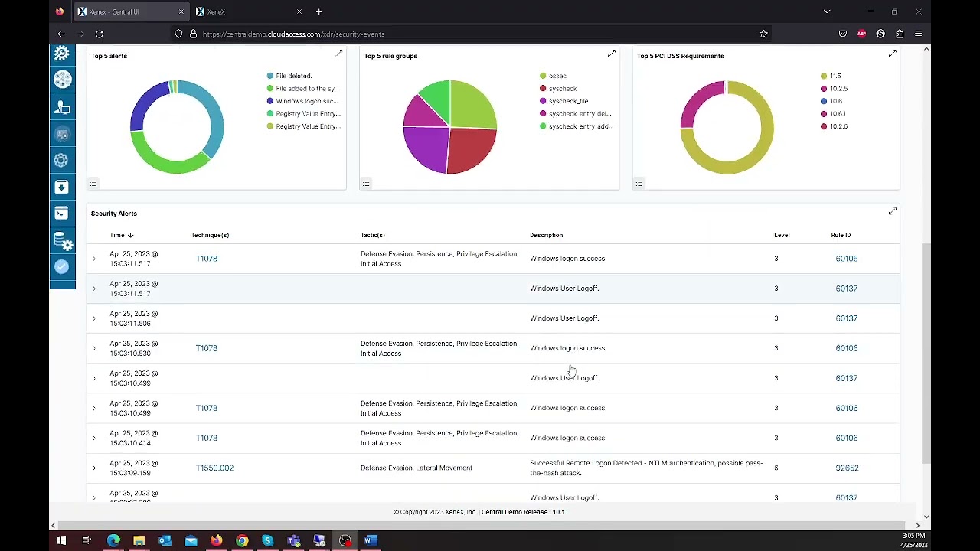The image size is (980, 551).
Task: Expand the Top 5 alerts panel to fullscreen
Action: pyautogui.click(x=338, y=54)
